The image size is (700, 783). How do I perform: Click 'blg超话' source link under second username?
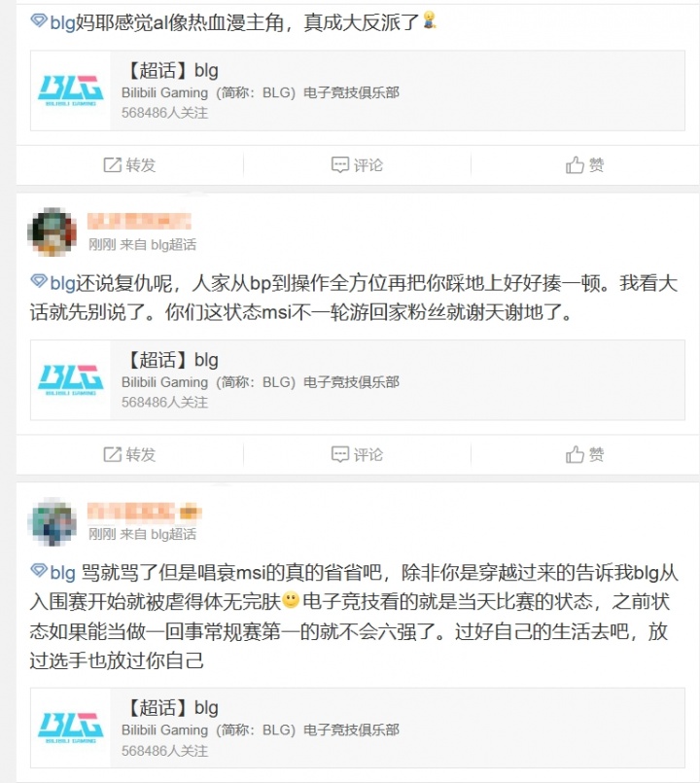tap(173, 245)
